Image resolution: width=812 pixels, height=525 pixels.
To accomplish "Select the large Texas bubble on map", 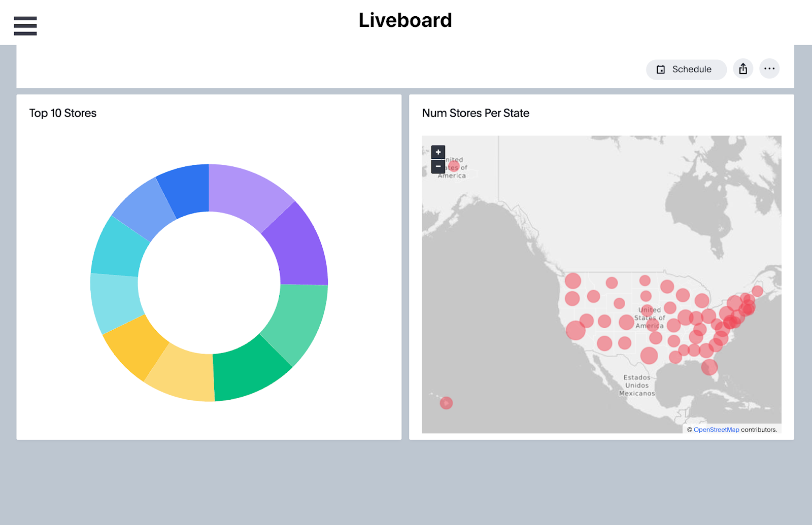I will (x=649, y=356).
